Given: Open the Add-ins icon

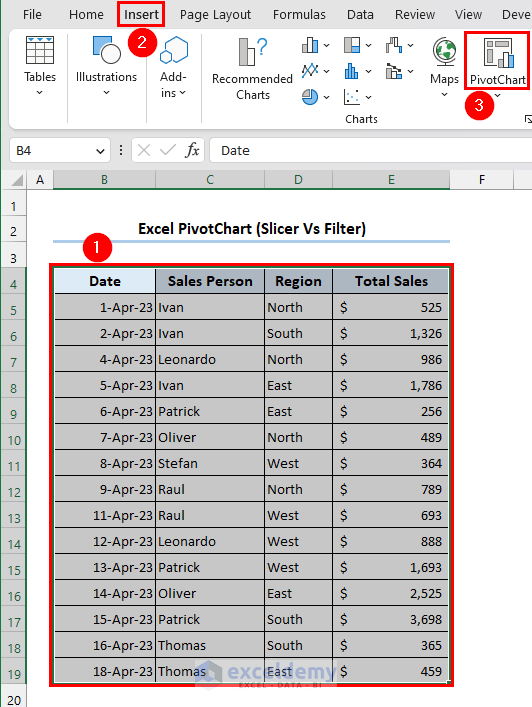Looking at the screenshot, I should (173, 50).
